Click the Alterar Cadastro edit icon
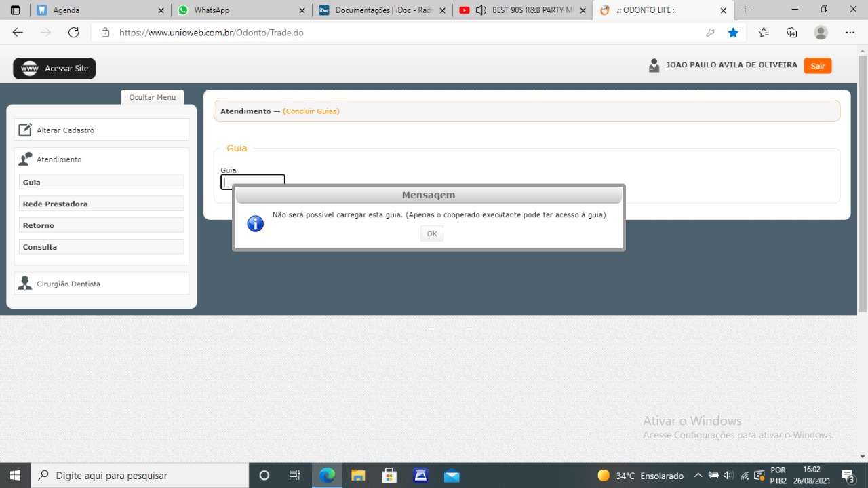This screenshot has height=488, width=868. pos(25,130)
